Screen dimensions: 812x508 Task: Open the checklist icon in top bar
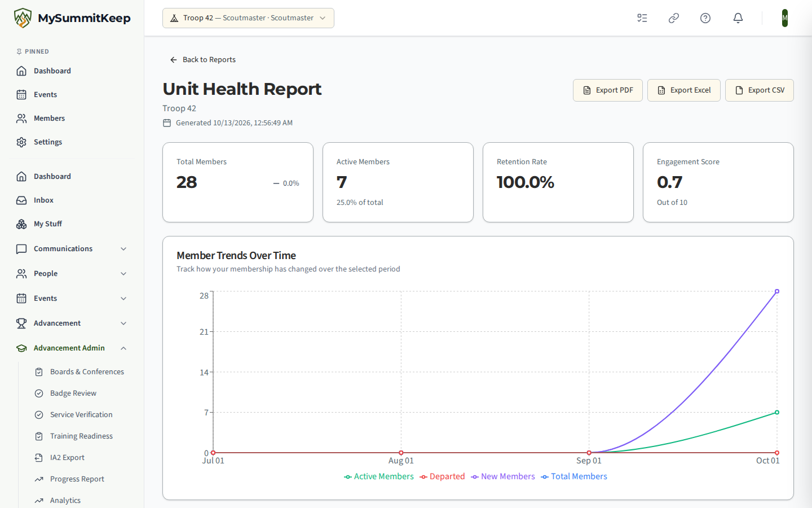coord(642,18)
